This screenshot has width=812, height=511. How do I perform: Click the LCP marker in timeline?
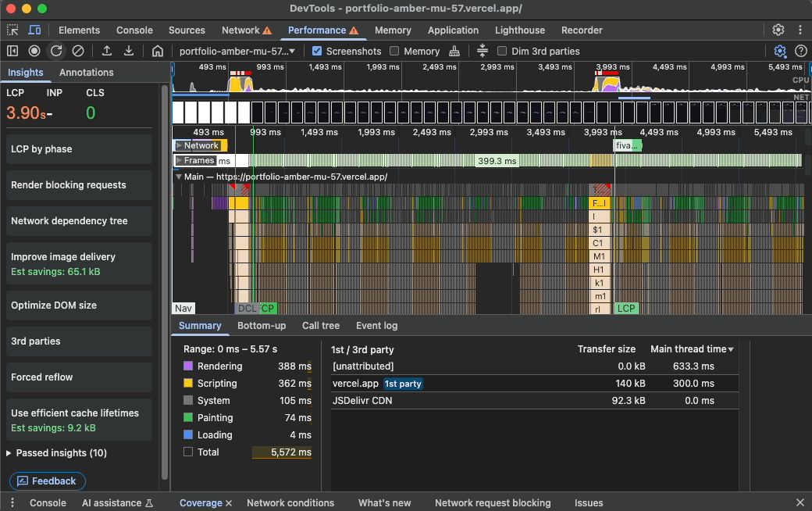pos(626,309)
